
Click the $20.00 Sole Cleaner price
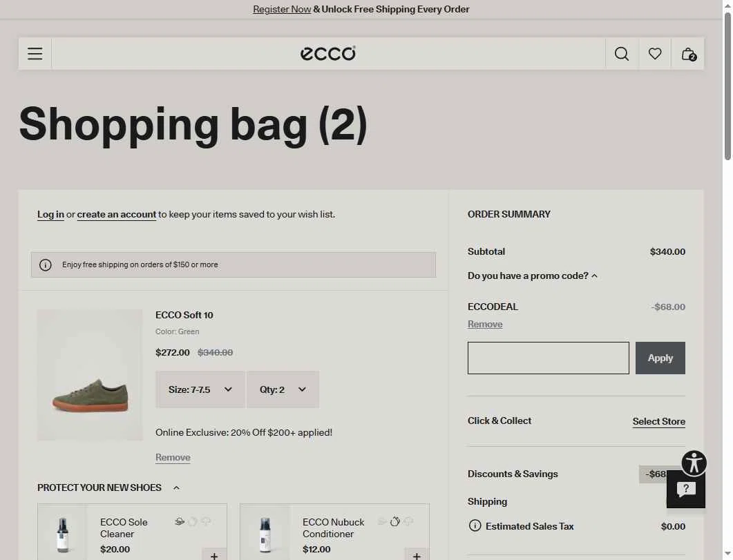(115, 549)
